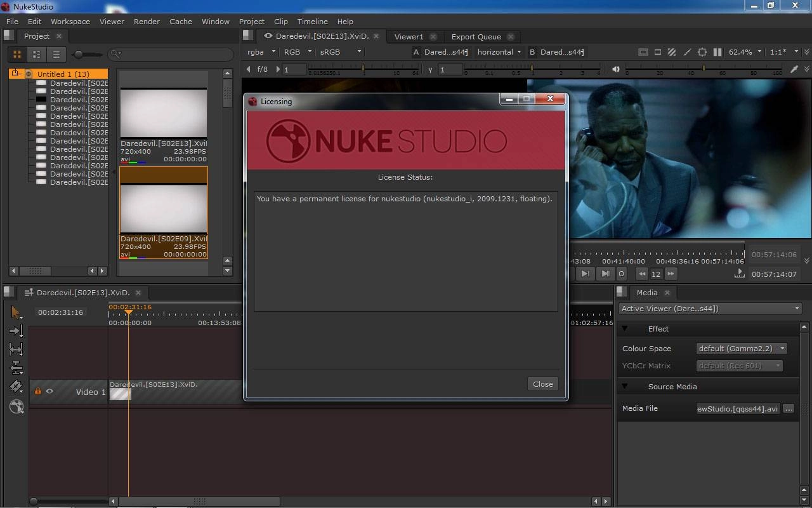Pick the roll edit tool
Image resolution: width=812 pixels, height=508 pixels.
[16, 368]
